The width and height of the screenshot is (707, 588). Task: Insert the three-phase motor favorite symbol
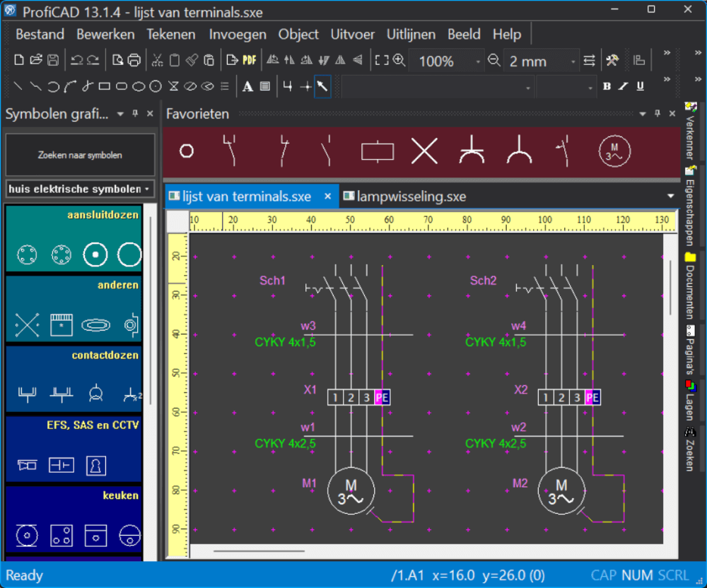[614, 151]
